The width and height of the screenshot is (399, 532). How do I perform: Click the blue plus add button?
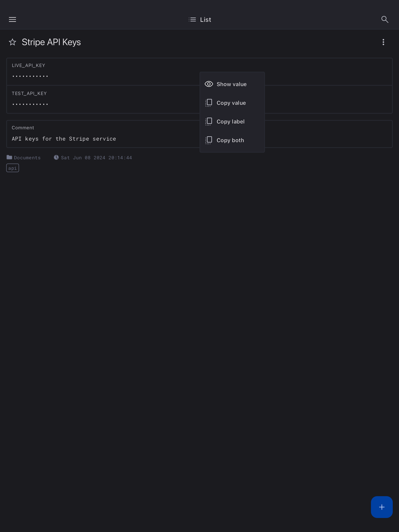tap(381, 507)
